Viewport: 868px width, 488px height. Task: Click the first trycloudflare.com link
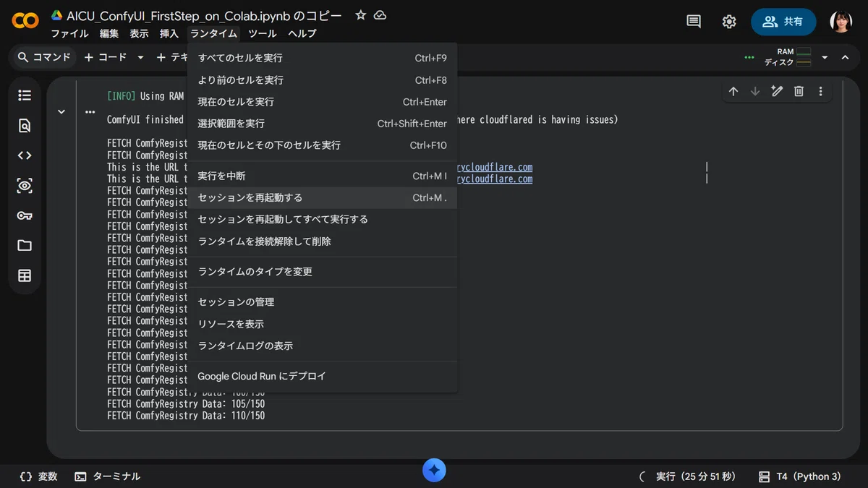click(x=495, y=167)
